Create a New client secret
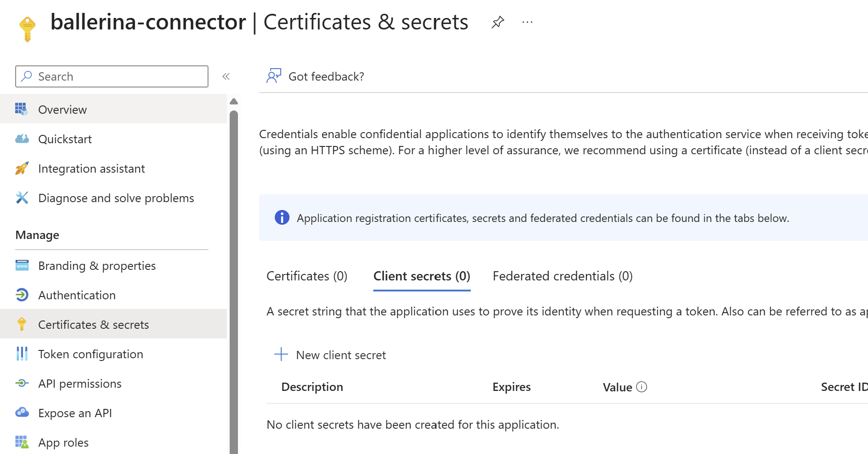 [341, 355]
